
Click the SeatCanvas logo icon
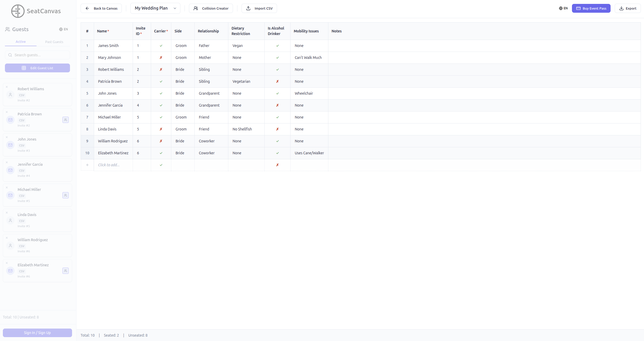point(18,11)
